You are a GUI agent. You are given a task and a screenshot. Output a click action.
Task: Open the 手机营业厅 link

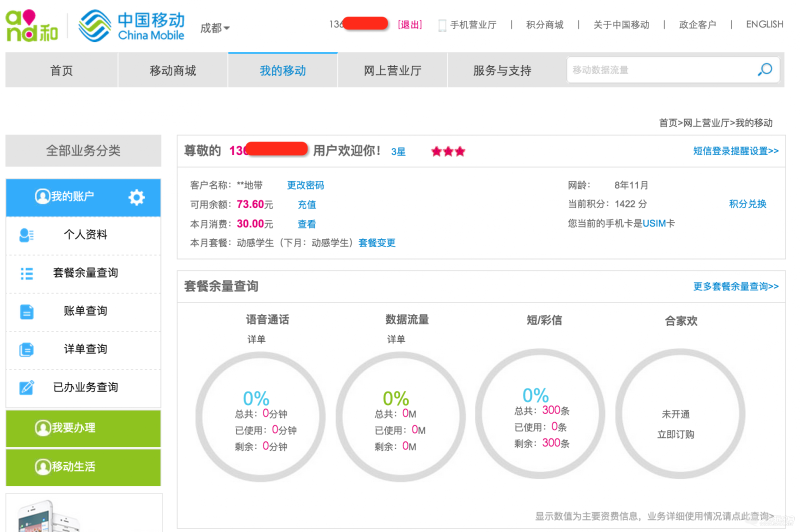click(x=473, y=24)
